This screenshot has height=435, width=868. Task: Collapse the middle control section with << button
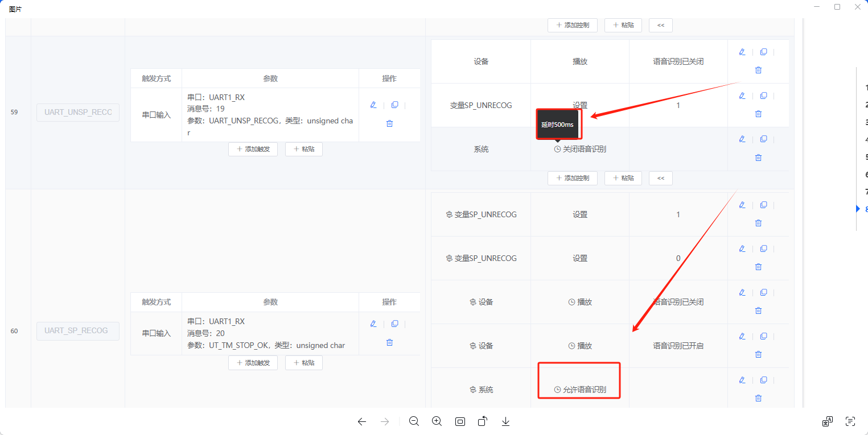pos(660,178)
